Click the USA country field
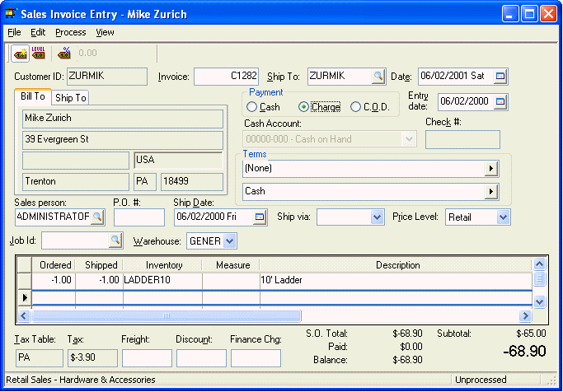Screen dimensions: 563x392 [x=178, y=161]
